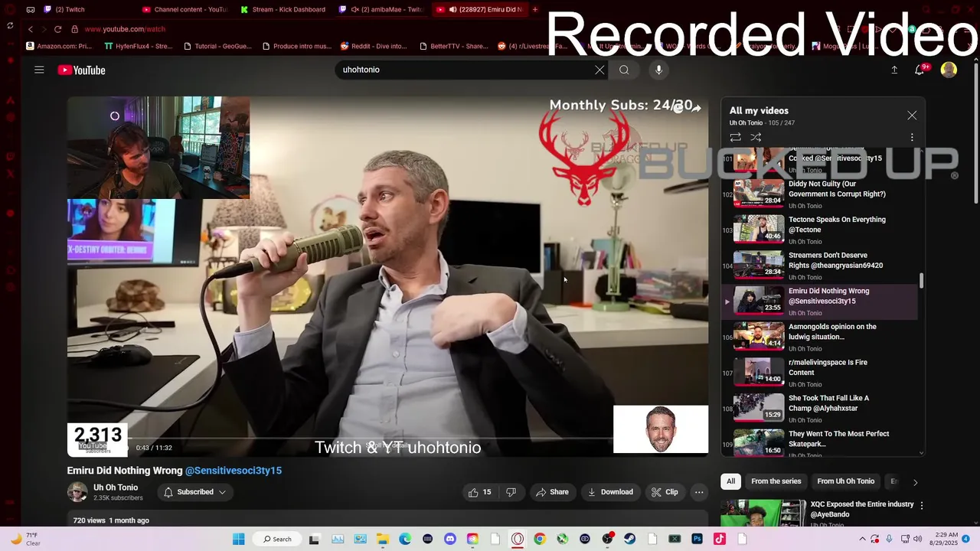Open playlist three-dot options menu
The height and width of the screenshot is (551, 980).
click(912, 137)
